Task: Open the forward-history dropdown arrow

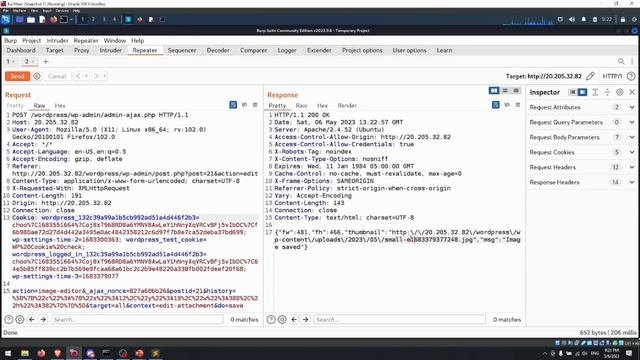Action: pyautogui.click(x=105, y=76)
